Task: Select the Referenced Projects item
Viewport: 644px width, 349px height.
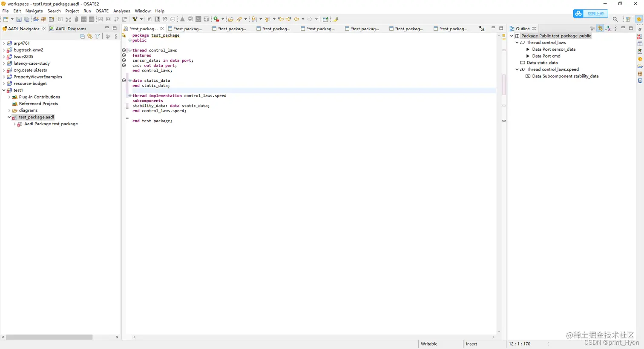Action: (x=38, y=104)
